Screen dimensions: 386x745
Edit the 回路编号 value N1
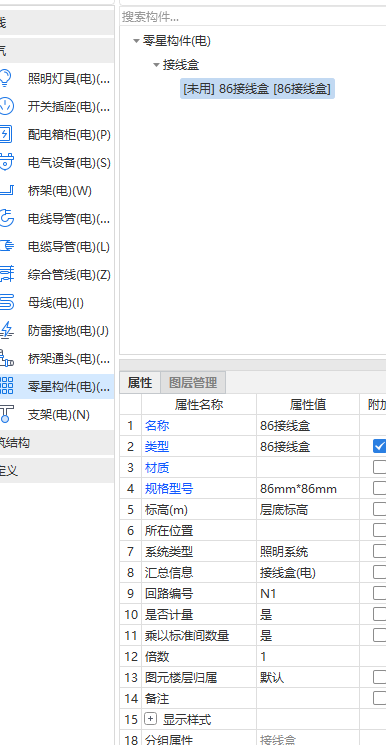[308, 593]
